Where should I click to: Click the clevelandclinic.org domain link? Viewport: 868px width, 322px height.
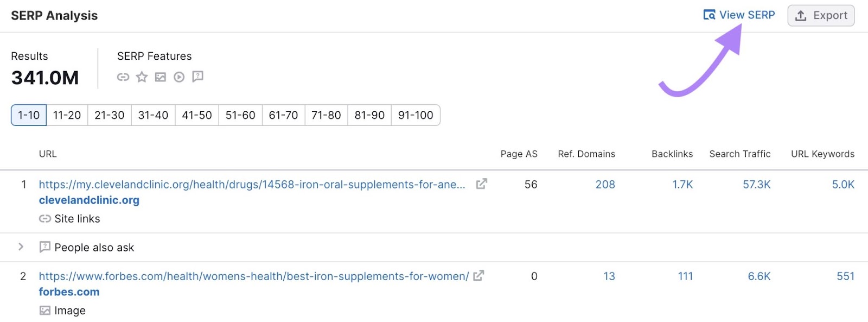point(89,200)
